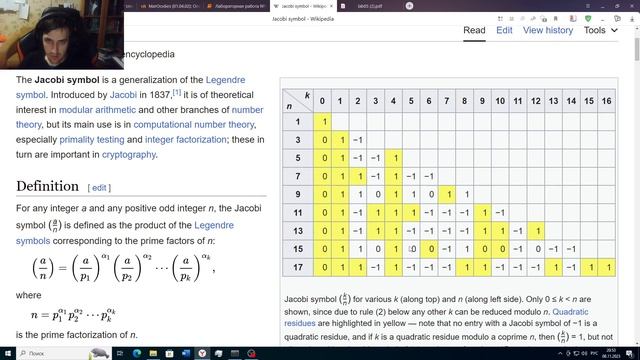Viewport: 640px width, 360px height.
Task: Switch to the MarkDoders tab
Action: 170,6
